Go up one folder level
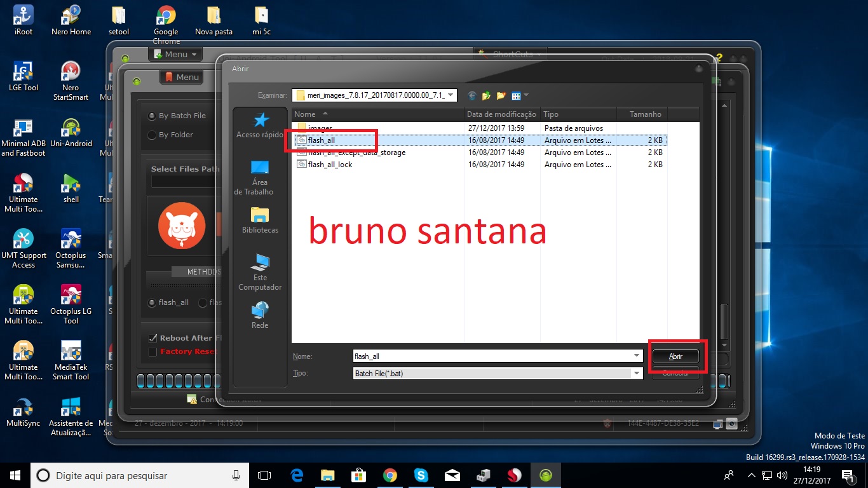This screenshot has height=488, width=868. [x=486, y=96]
